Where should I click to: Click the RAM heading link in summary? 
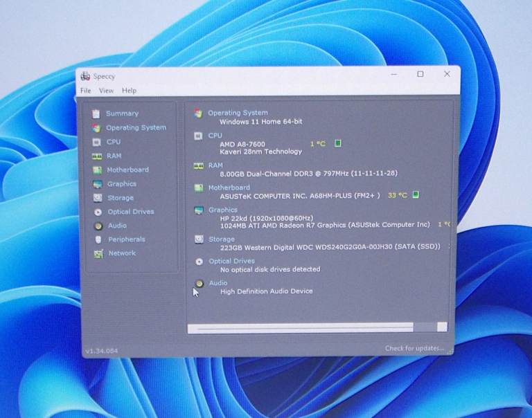coord(215,165)
